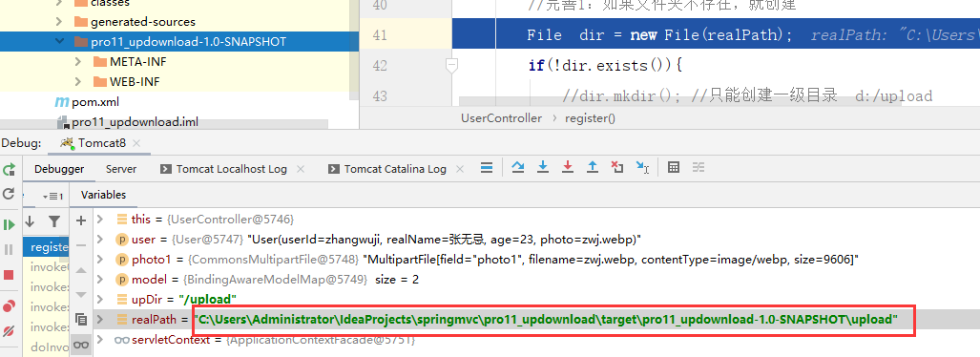This screenshot has height=357, width=980.
Task: Close the Tomcat Localhost Log tab
Action: (301, 169)
